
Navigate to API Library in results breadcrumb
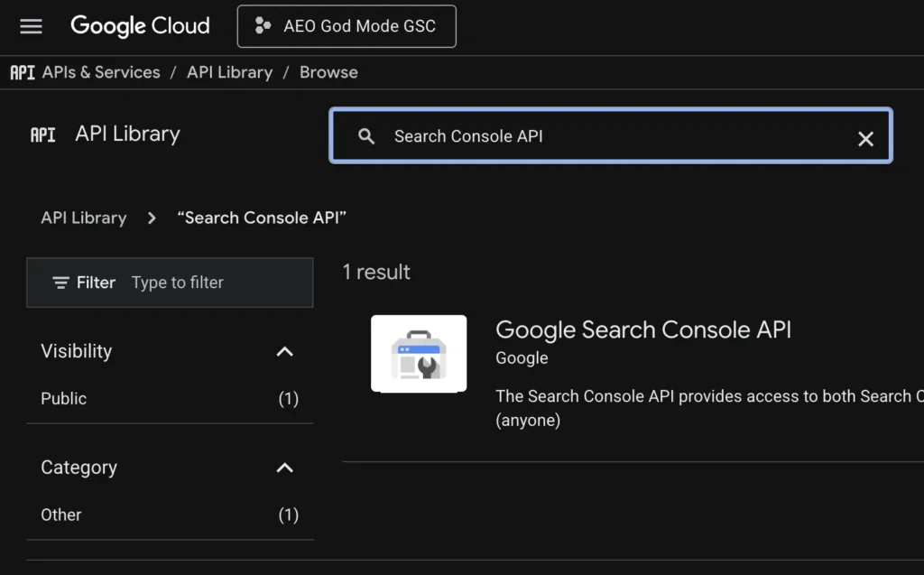tap(84, 218)
